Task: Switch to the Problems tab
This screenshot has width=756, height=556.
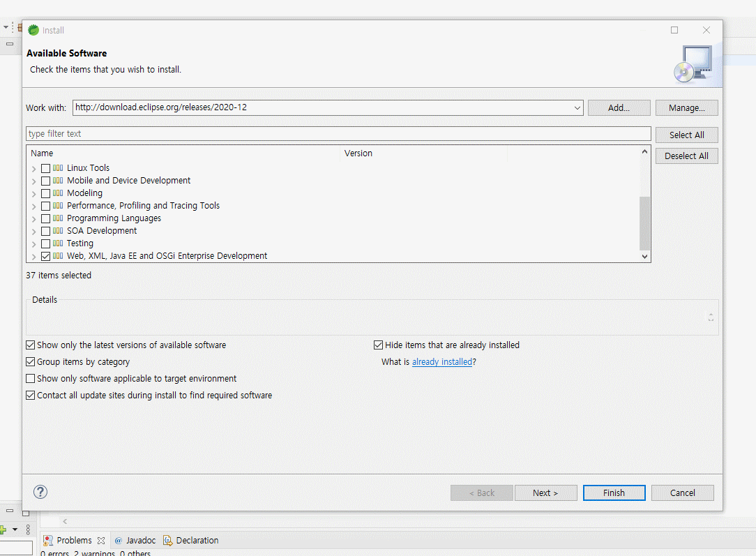Action: 74,541
